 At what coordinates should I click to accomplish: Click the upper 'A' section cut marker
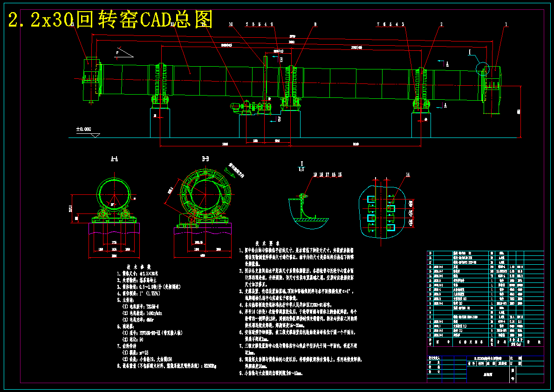(447, 64)
